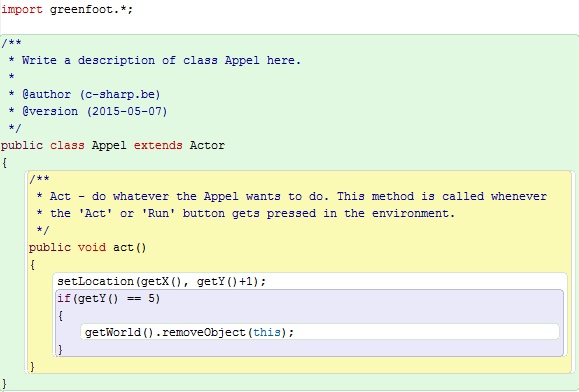Click the final closing brace of the class
Screen dimensions: 579x392
click(4, 384)
